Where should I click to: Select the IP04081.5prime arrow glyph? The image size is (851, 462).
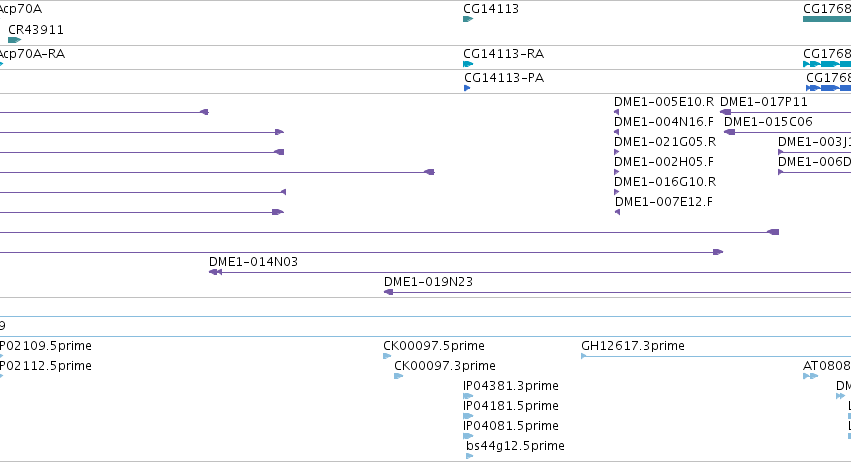[x=468, y=436]
